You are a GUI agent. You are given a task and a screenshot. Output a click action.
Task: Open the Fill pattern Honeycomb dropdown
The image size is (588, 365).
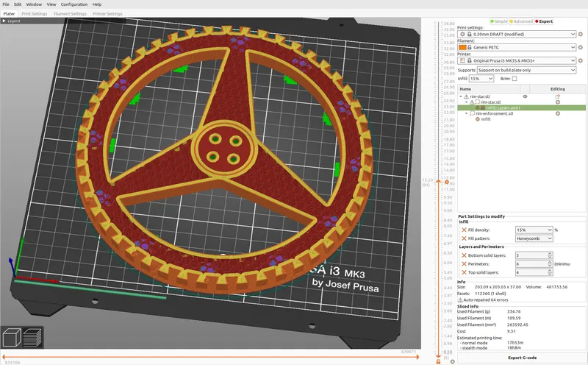click(x=534, y=238)
